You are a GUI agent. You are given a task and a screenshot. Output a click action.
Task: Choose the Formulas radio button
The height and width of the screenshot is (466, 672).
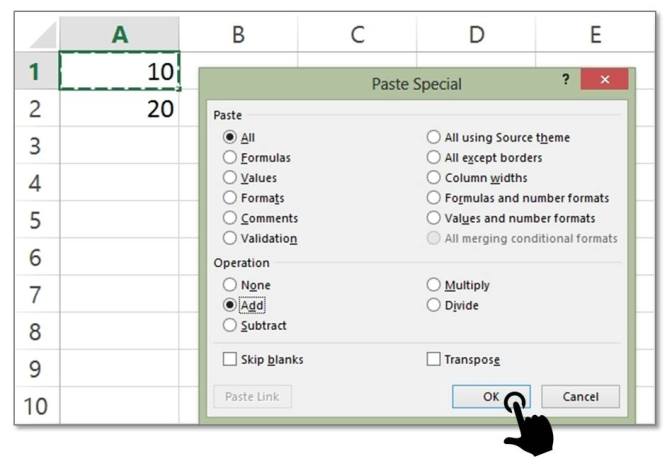(x=257, y=157)
